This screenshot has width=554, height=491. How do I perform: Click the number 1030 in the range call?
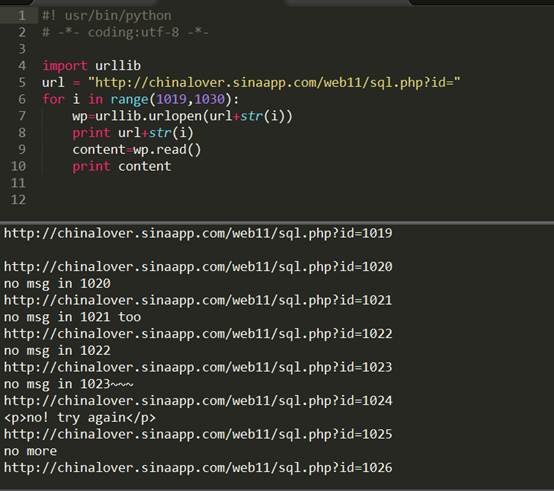tap(210, 99)
